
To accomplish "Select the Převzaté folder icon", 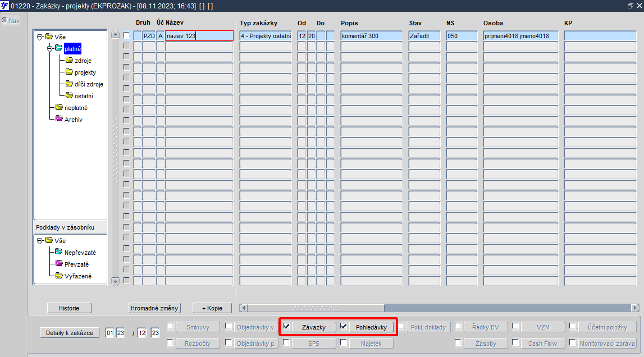I will pyautogui.click(x=59, y=264).
